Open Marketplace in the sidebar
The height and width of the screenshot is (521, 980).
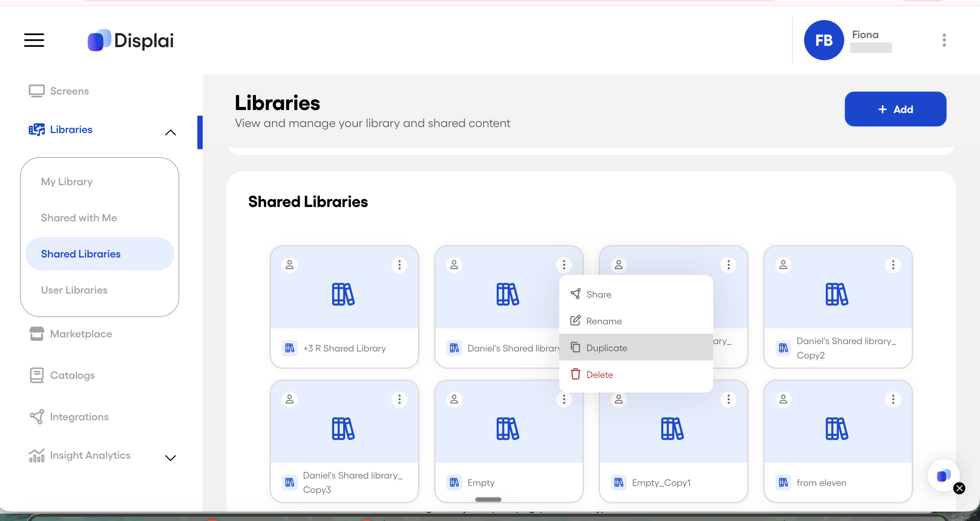tap(70, 334)
